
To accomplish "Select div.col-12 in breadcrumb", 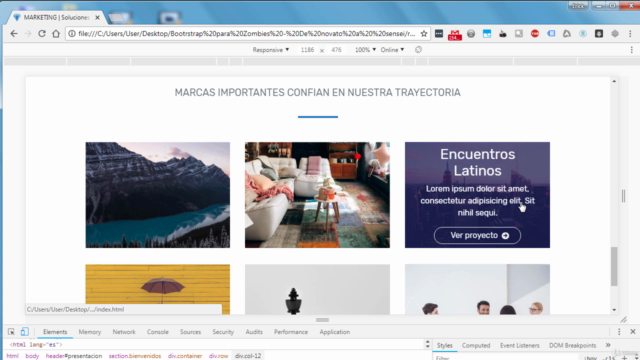I will [248, 356].
